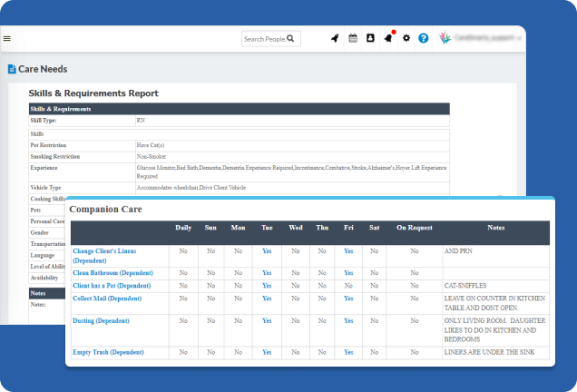Click LINERS ARE UNDER THE SINK note
This screenshot has height=392, width=577.
(489, 352)
